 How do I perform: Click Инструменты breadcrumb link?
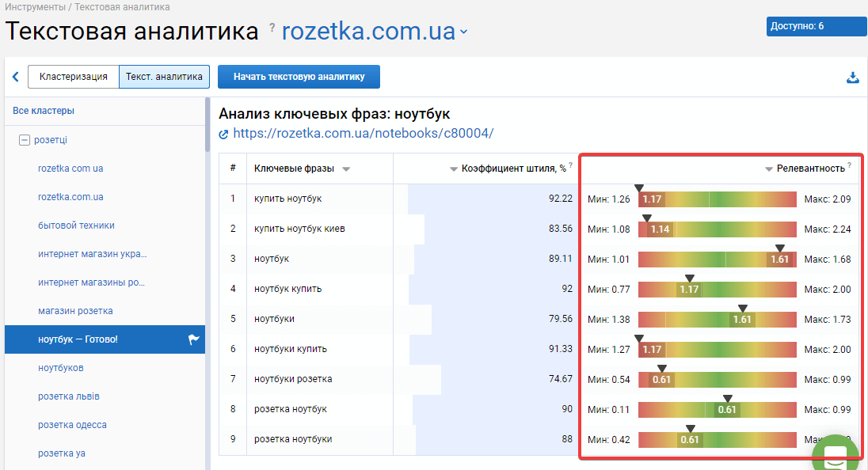click(35, 7)
